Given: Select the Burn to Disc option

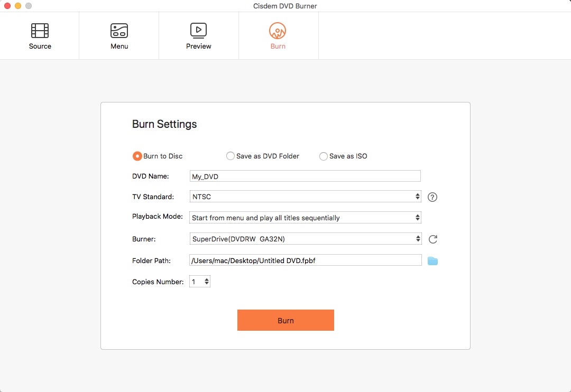Looking at the screenshot, I should click(137, 156).
